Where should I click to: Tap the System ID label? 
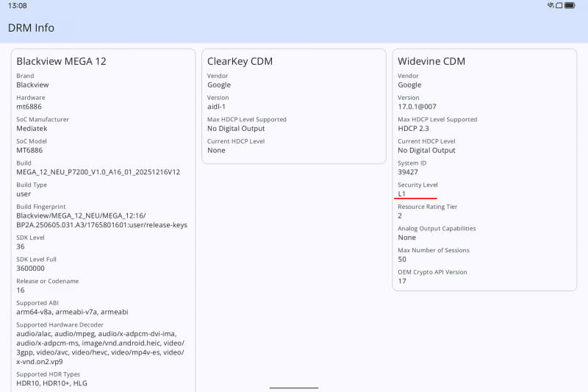coord(412,163)
